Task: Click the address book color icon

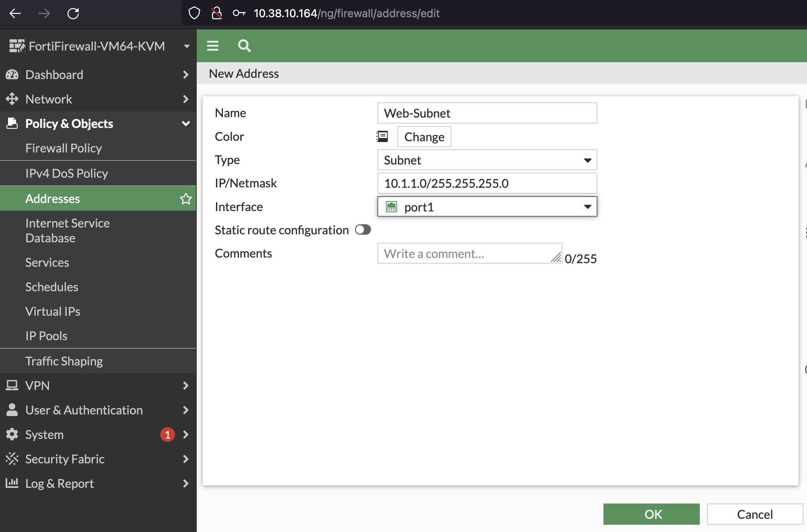Action: pyautogui.click(x=382, y=136)
